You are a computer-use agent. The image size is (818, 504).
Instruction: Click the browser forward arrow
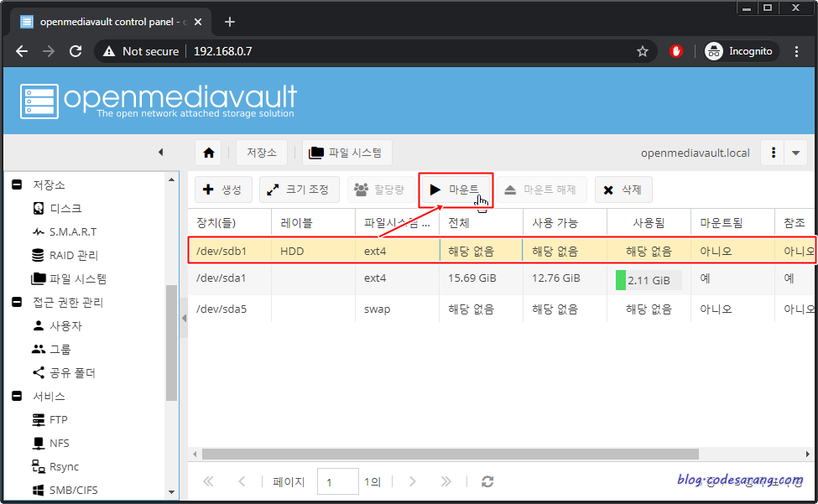pos(49,51)
